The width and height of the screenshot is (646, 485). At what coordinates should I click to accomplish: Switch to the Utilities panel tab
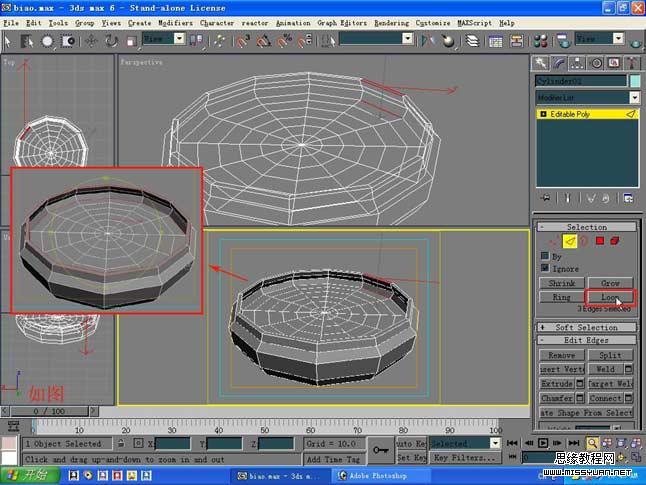(x=632, y=63)
